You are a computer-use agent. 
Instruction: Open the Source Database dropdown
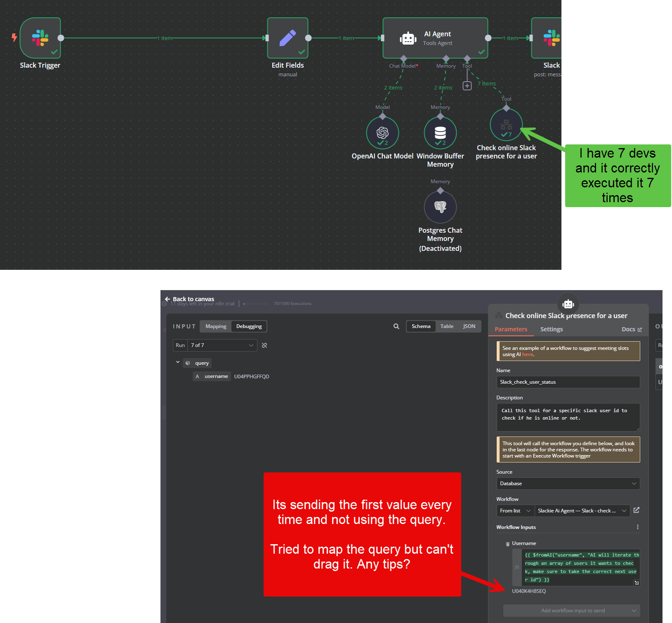coord(568,484)
